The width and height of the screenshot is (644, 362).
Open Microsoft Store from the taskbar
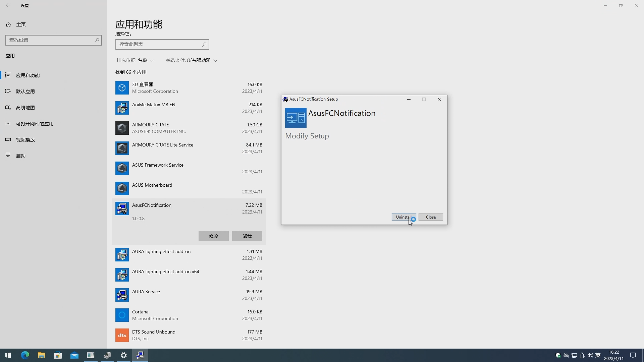tap(58, 355)
